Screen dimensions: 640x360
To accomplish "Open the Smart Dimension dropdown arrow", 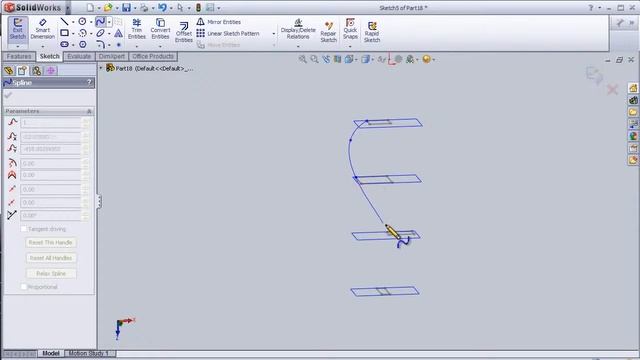I will [x=42, y=46].
